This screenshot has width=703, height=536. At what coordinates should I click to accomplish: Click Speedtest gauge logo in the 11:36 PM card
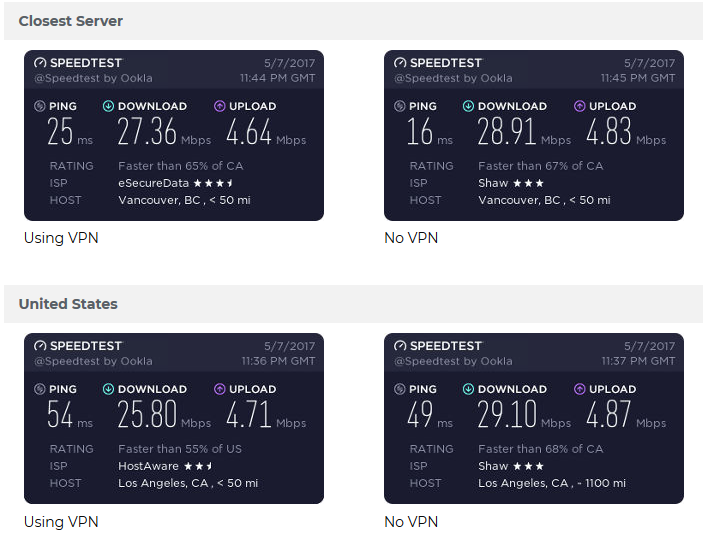40,346
